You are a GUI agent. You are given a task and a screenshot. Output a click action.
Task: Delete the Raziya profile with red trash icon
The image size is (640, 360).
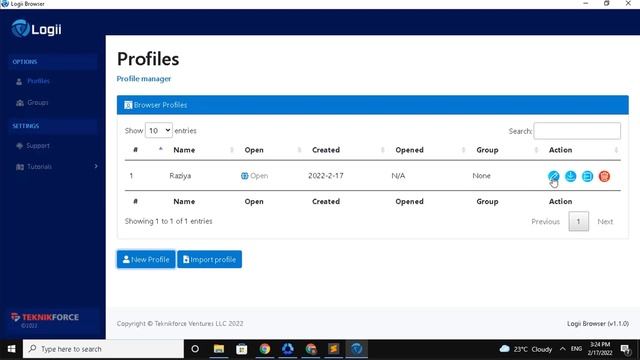pyautogui.click(x=604, y=176)
